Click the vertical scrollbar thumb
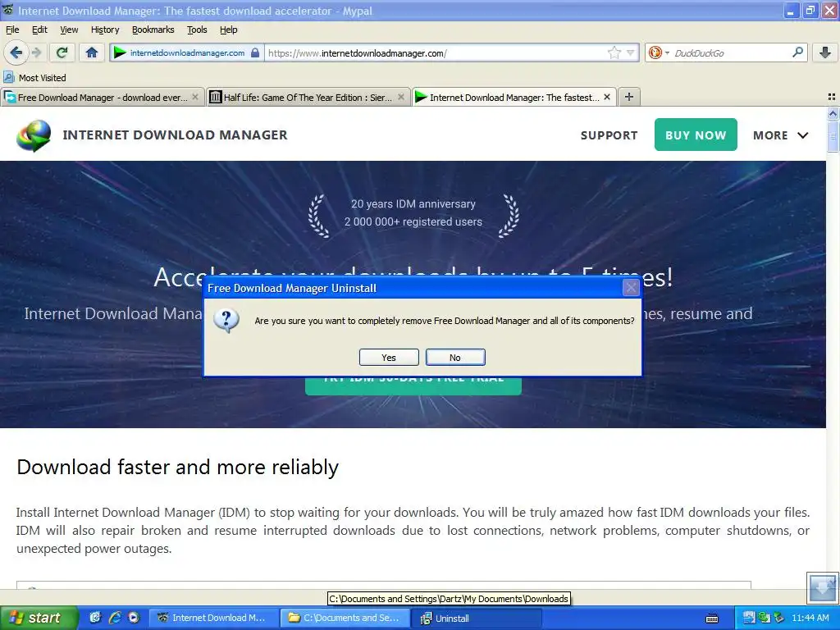Screen dimensions: 840x630 pos(833,137)
